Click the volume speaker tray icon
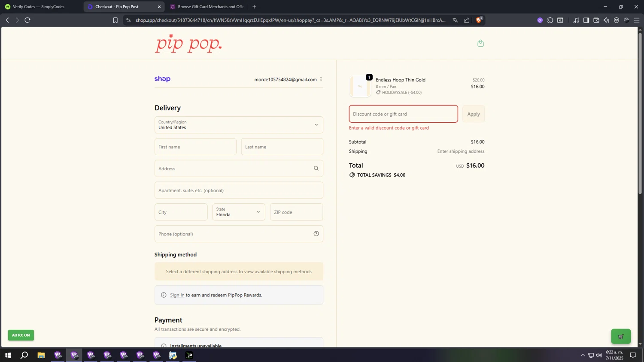The image size is (644, 362). (599, 355)
